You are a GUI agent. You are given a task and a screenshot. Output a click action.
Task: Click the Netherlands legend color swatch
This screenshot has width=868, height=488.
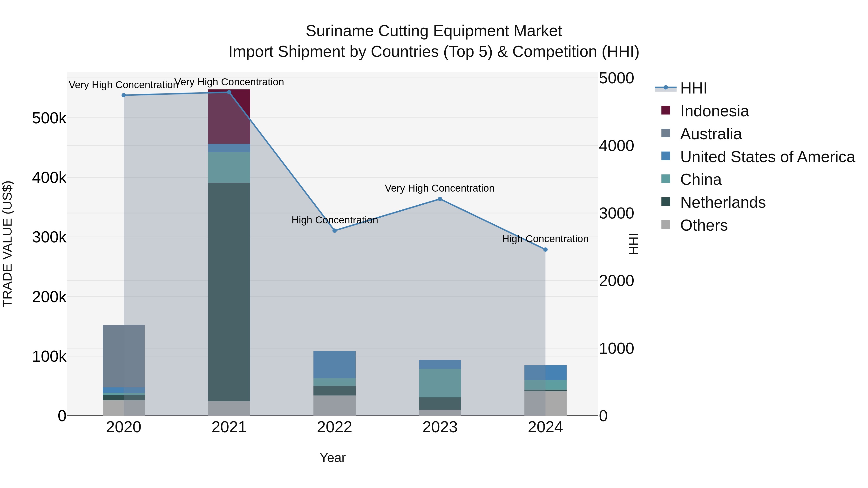click(665, 201)
